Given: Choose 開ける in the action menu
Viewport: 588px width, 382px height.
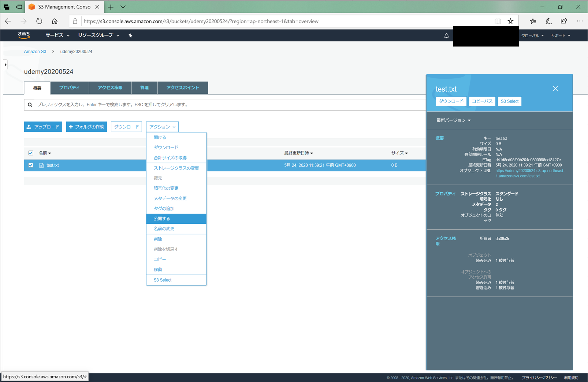Looking at the screenshot, I should point(176,137).
